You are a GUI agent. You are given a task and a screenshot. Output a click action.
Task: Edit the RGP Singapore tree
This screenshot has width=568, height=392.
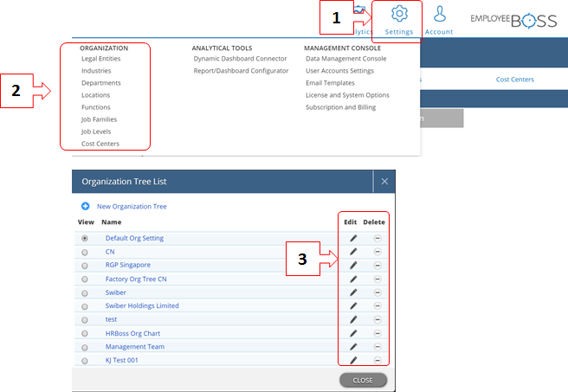[x=353, y=266]
